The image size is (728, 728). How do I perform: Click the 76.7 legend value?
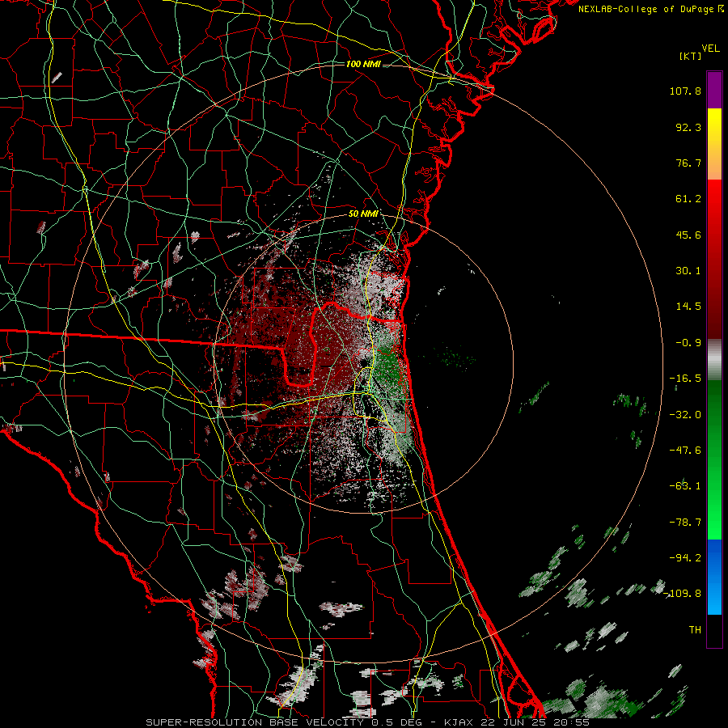[688, 163]
